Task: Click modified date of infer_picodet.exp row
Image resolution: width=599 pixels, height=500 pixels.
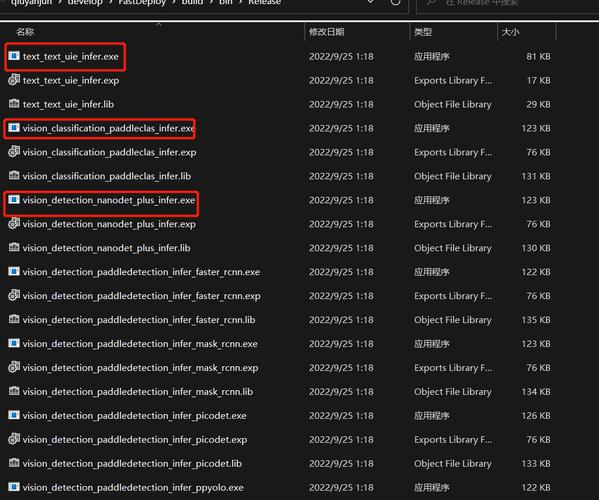Action: click(x=341, y=440)
